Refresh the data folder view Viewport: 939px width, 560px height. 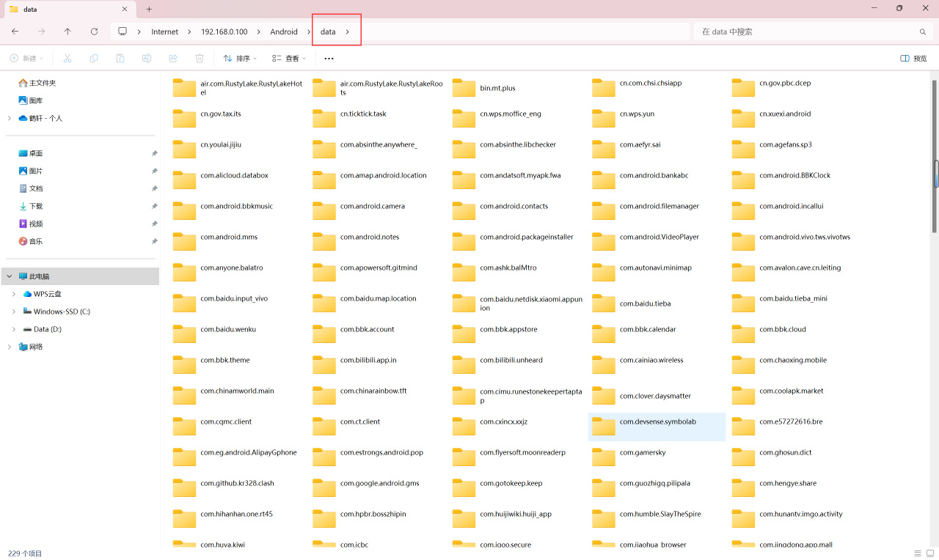tap(94, 32)
